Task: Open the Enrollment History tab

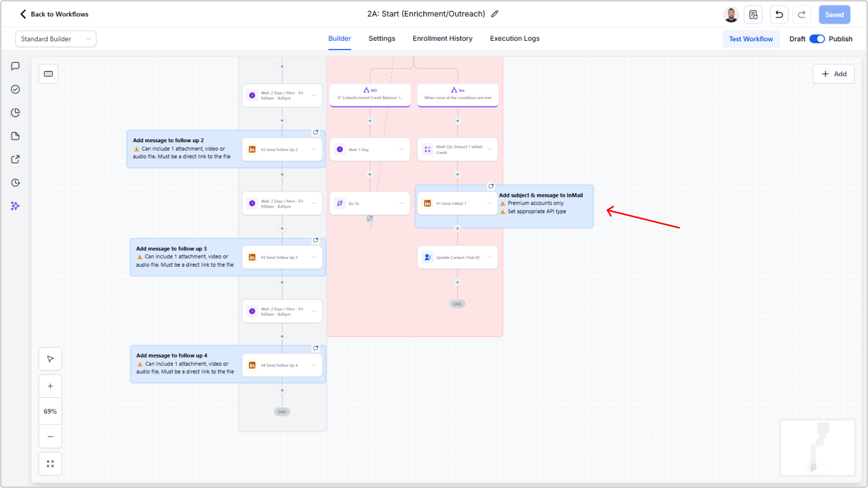Action: tap(442, 39)
